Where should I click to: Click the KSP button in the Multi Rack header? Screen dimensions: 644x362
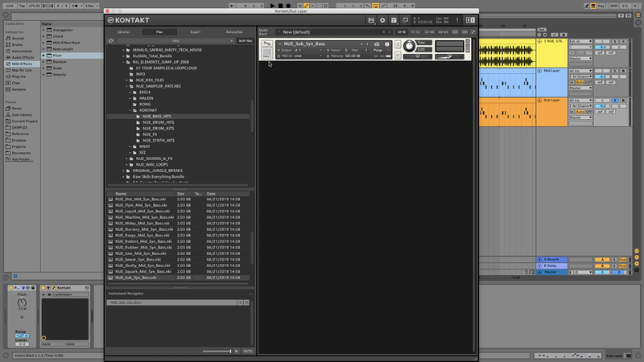click(455, 32)
